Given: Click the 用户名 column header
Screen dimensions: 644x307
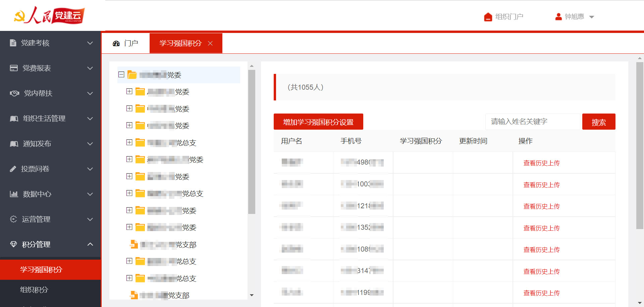Looking at the screenshot, I should pyautogui.click(x=291, y=141).
